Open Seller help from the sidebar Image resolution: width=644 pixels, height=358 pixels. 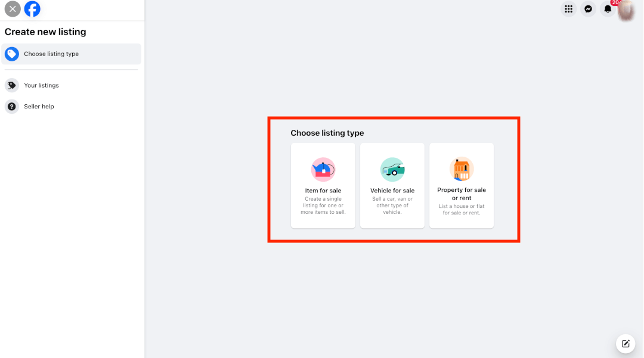click(x=72, y=107)
